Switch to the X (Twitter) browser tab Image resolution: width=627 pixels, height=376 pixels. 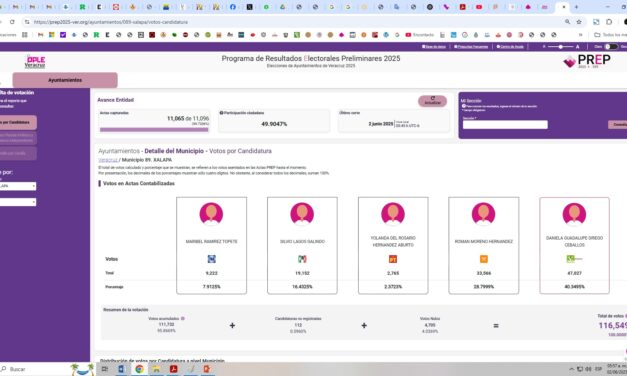click(250, 7)
